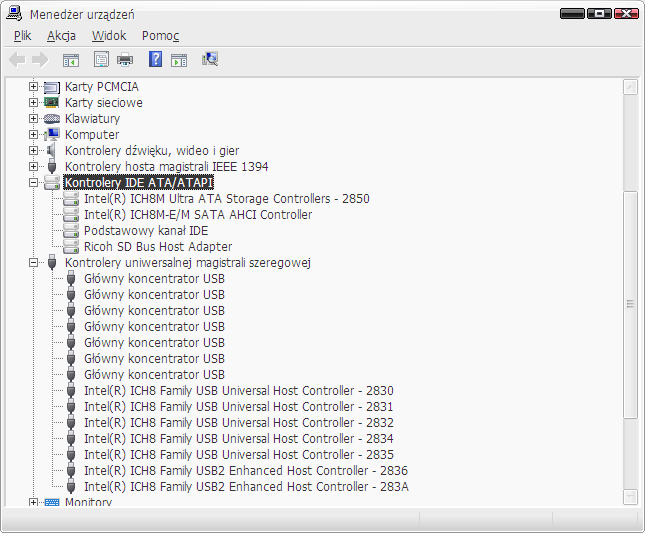645x533 pixels.
Task: Collapse Kontrolery uniwersalnej magistrali szeregowej node
Action: [x=33, y=262]
